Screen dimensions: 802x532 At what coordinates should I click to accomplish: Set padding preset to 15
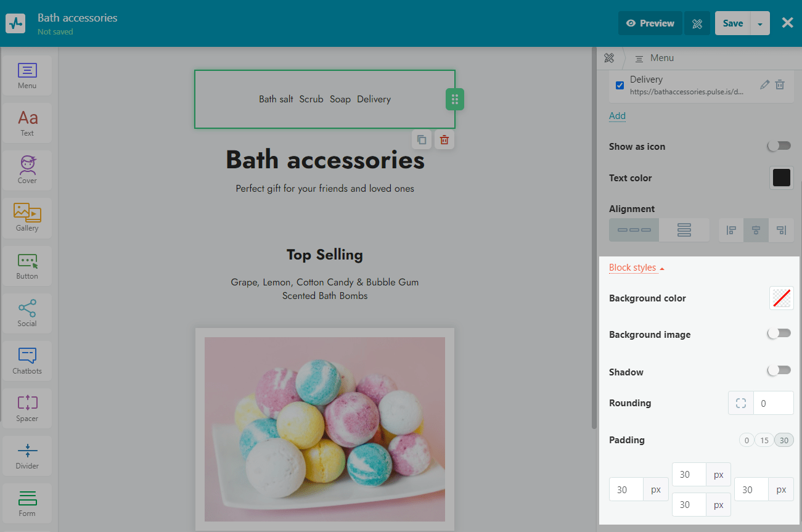764,440
